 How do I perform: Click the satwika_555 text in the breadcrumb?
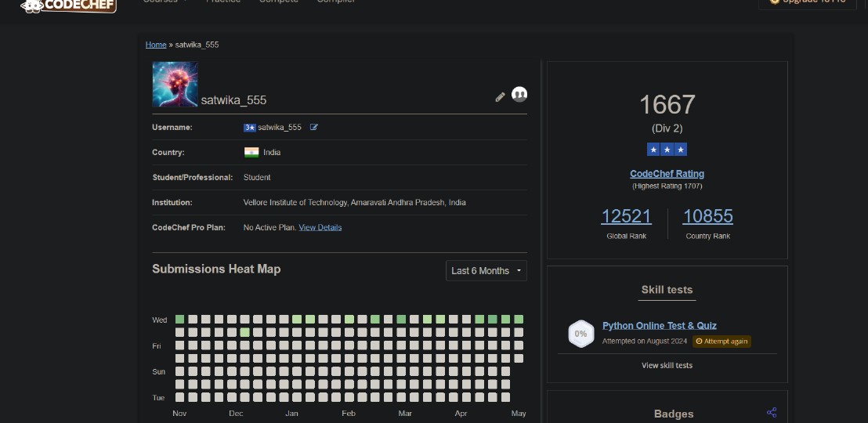pos(197,45)
